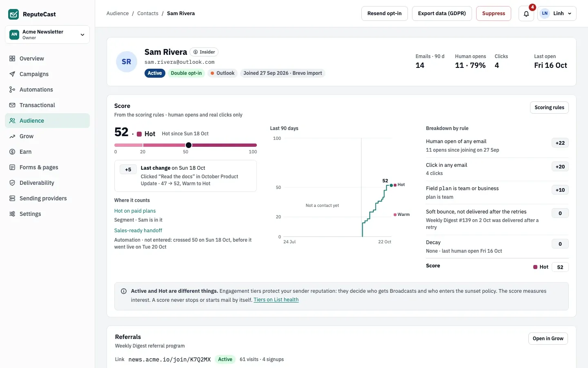Click the SR avatar circle

pos(127,62)
